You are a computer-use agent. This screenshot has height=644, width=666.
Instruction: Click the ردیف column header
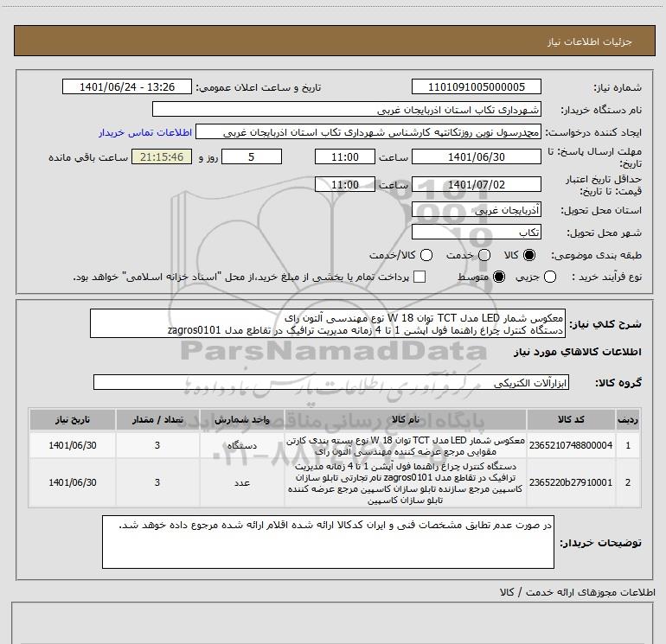click(x=628, y=419)
